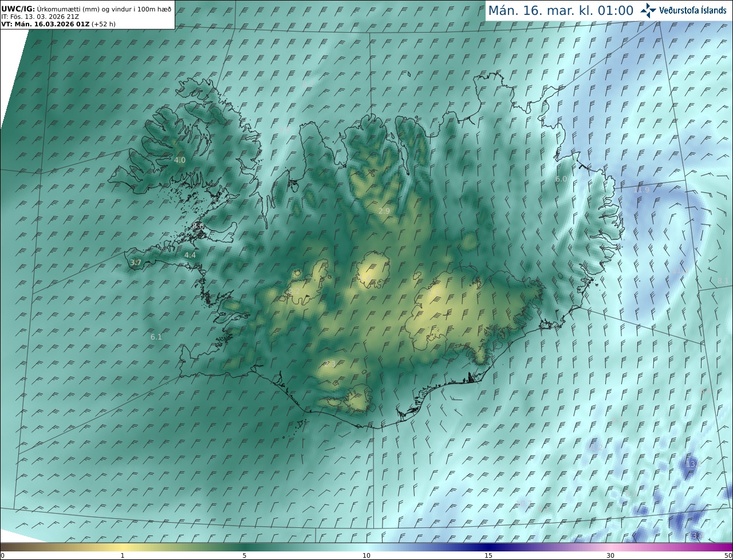Click the 5 tick on the colour scale

coord(245,555)
